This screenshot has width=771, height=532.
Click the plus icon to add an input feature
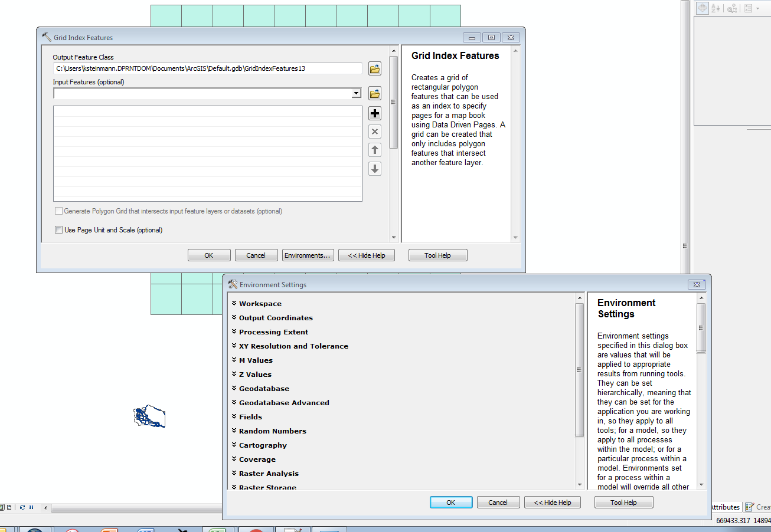(374, 113)
